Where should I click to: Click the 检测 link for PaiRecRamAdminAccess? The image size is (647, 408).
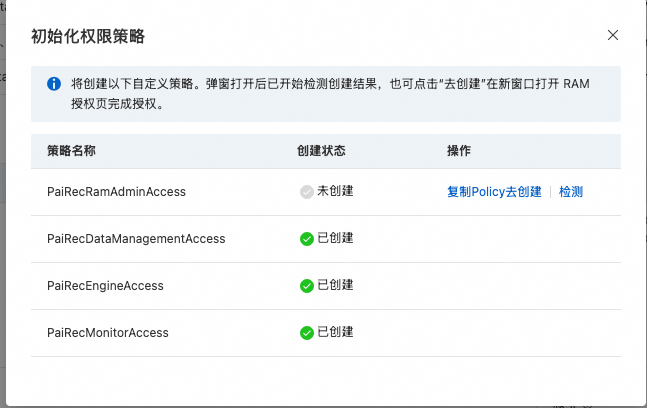[x=571, y=192]
